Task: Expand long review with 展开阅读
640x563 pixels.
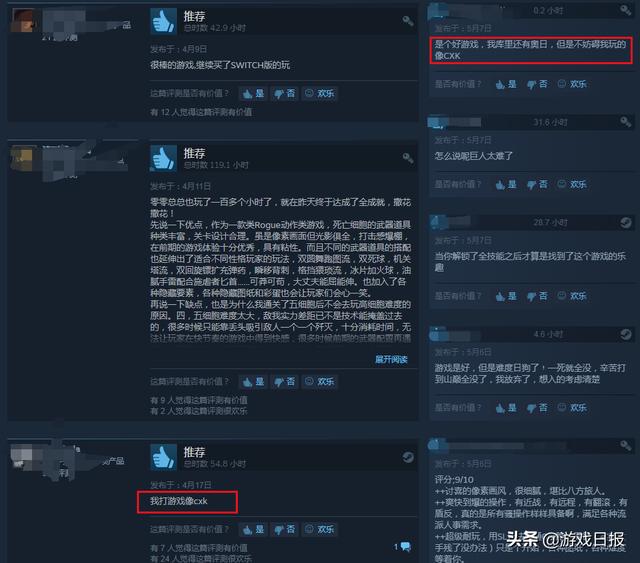Action: (x=391, y=359)
